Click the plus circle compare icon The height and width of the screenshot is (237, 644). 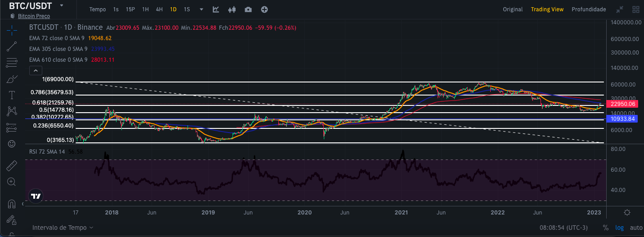(x=264, y=9)
